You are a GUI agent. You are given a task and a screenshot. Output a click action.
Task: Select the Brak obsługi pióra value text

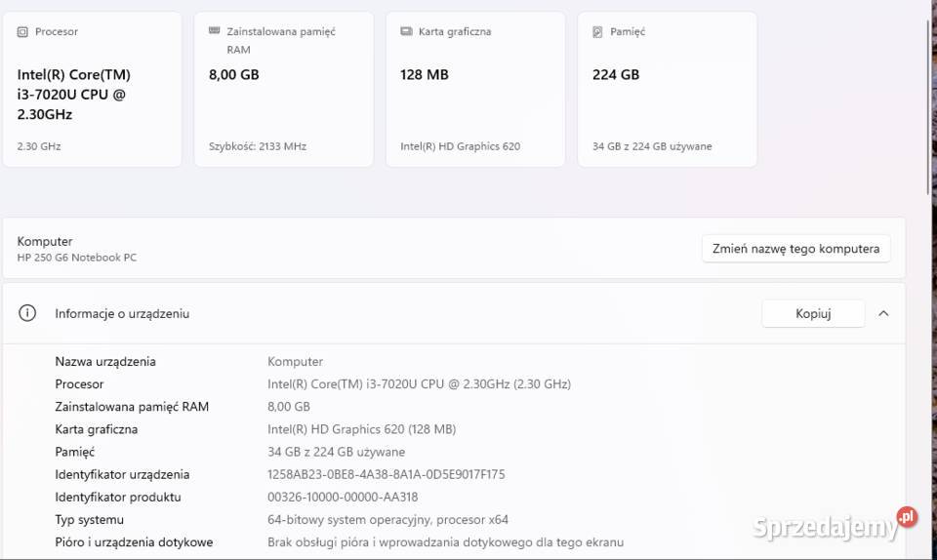(x=446, y=542)
